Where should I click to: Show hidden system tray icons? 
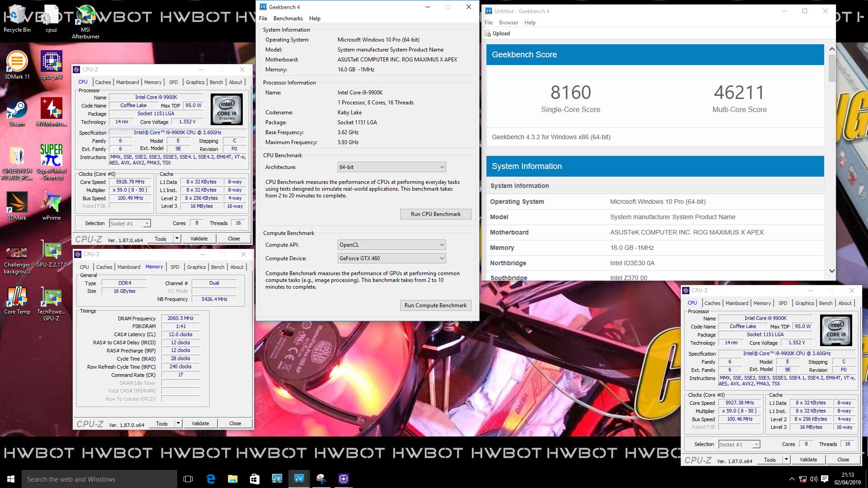coord(792,479)
